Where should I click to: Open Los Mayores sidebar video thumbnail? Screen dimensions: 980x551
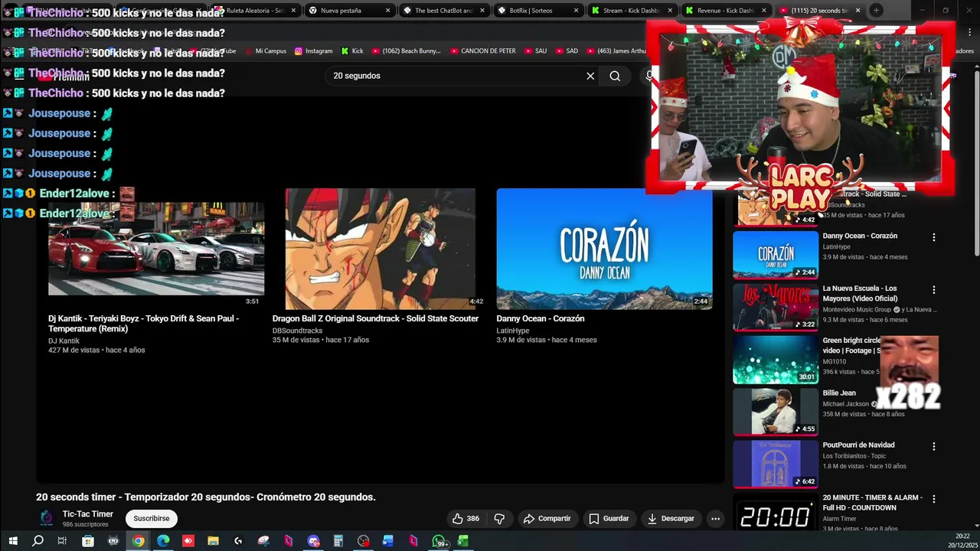click(x=776, y=308)
